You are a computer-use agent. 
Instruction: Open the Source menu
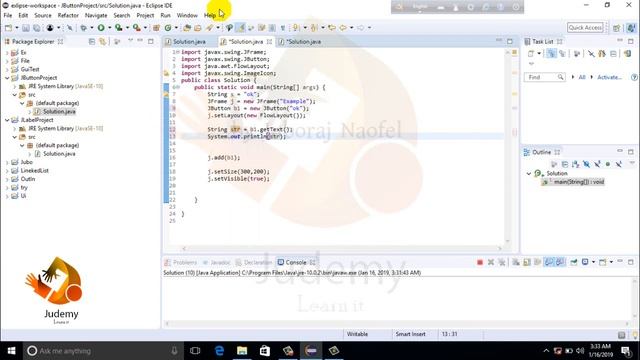(x=43, y=16)
